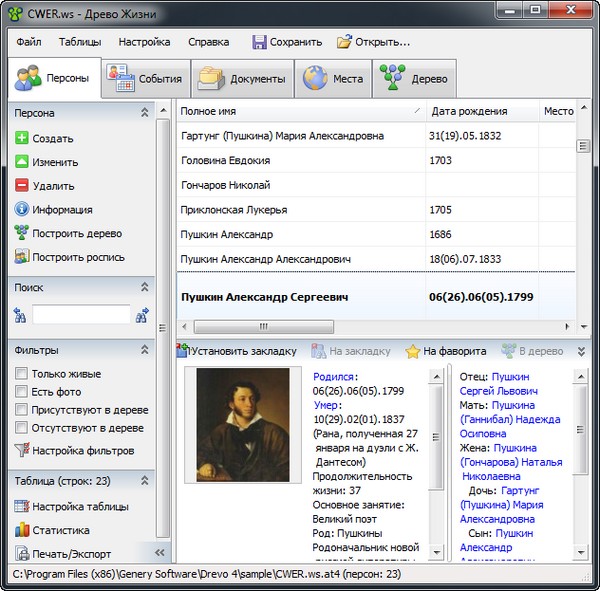
Task: Toggle the Есть фото checkbox
Action: click(21, 392)
